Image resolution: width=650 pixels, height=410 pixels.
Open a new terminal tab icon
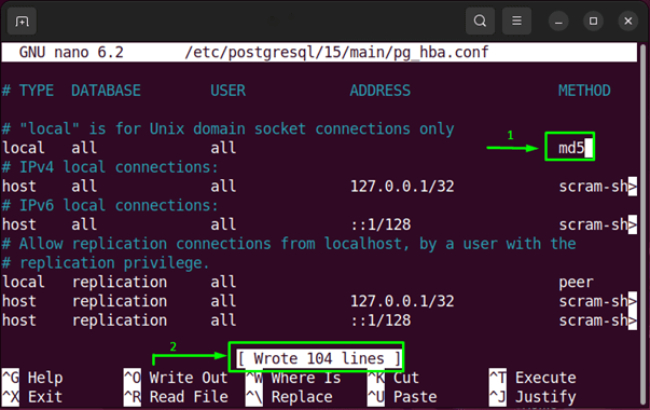(x=22, y=21)
